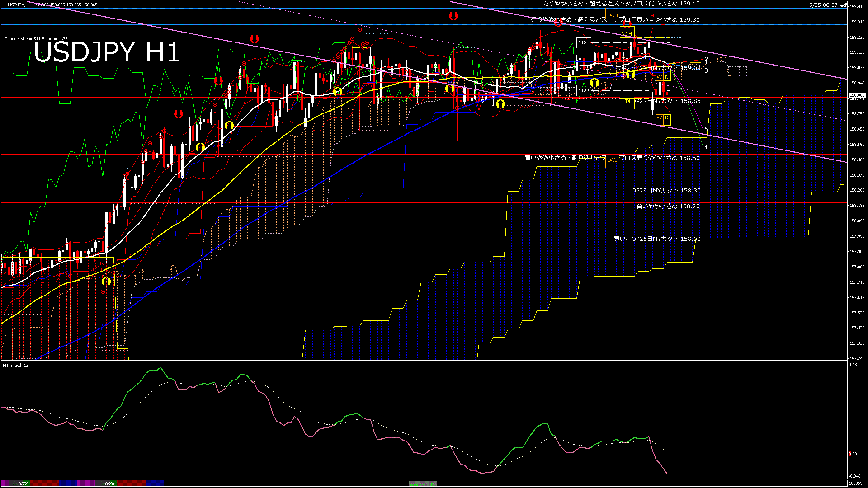Click the 5/25 date marker on timeline
The width and height of the screenshot is (868, 488).
tap(110, 483)
